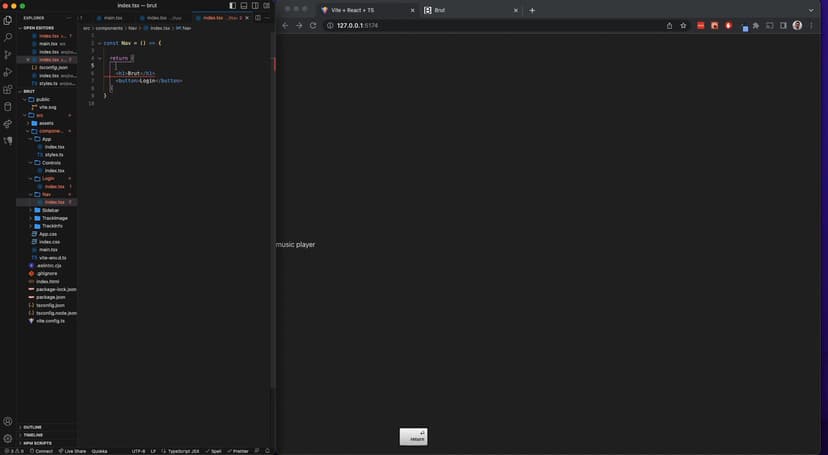Open the Search view in activity bar
Screen dimensions: 828x455
[x=8, y=37]
